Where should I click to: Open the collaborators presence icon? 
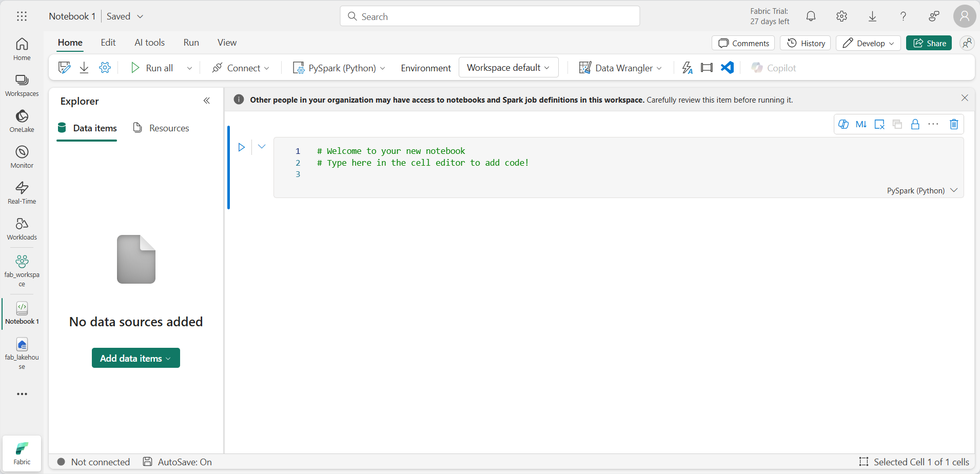[x=967, y=43]
